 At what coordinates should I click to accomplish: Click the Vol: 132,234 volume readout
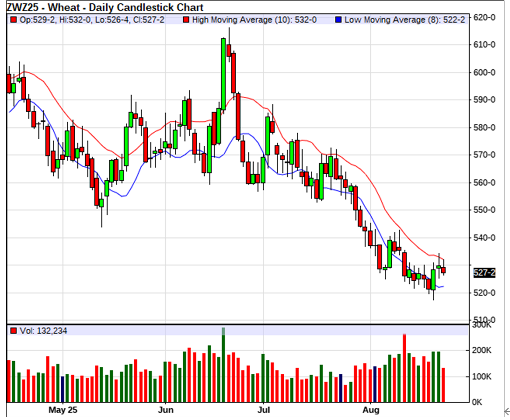(43, 331)
